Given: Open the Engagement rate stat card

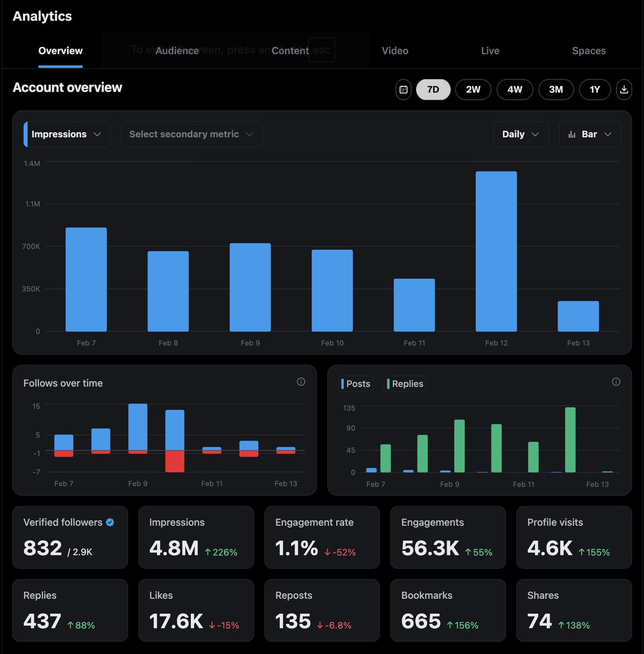Looking at the screenshot, I should 322,537.
